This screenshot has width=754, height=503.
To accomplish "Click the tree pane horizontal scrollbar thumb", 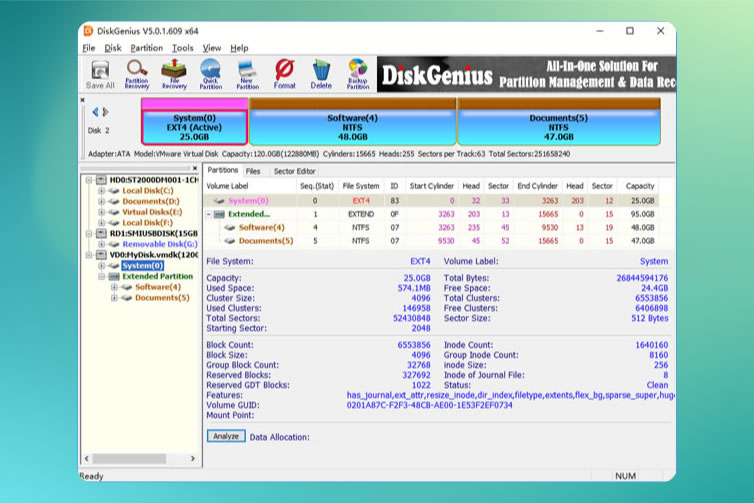I will (129, 459).
